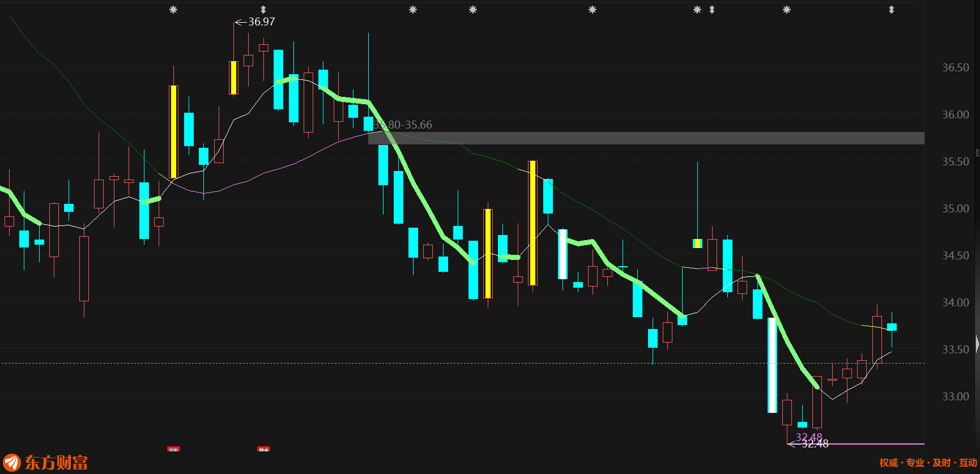980x474 pixels.
Task: Click the double-arrow marker right of the fifth asterisk
Action: click(712, 10)
